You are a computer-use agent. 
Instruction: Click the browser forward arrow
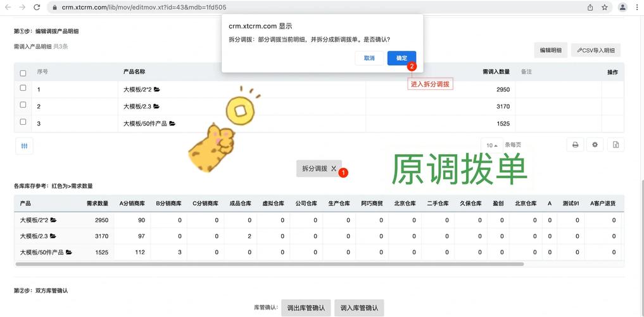click(x=22, y=7)
